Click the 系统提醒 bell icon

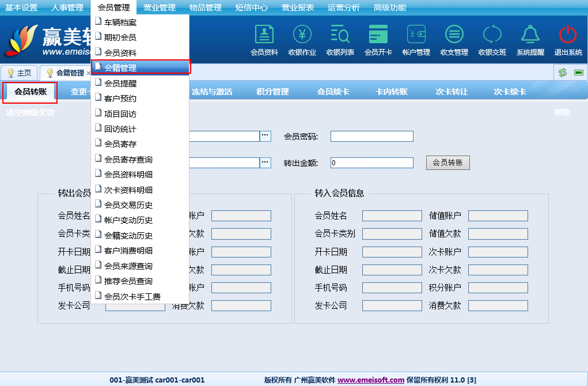[x=530, y=36]
